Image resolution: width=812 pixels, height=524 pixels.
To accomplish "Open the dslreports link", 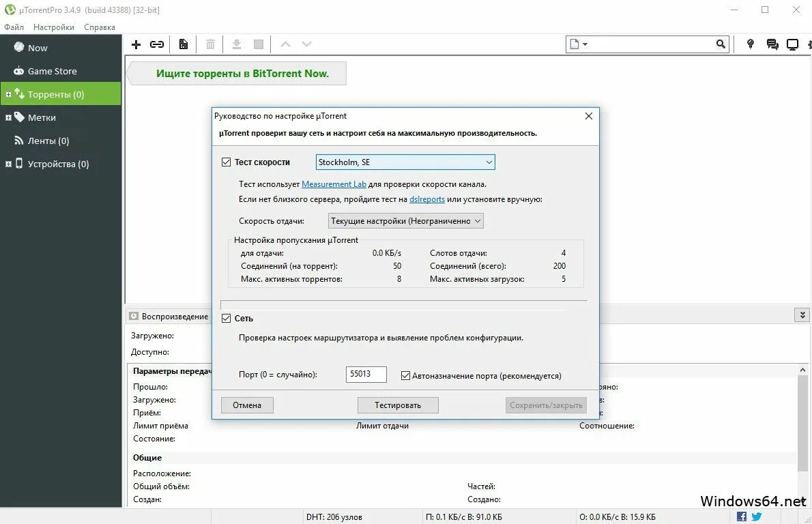I will tap(427, 199).
